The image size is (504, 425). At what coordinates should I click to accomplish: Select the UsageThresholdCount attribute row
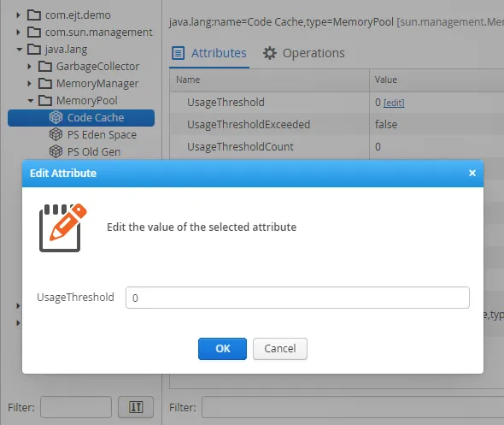pyautogui.click(x=337, y=147)
